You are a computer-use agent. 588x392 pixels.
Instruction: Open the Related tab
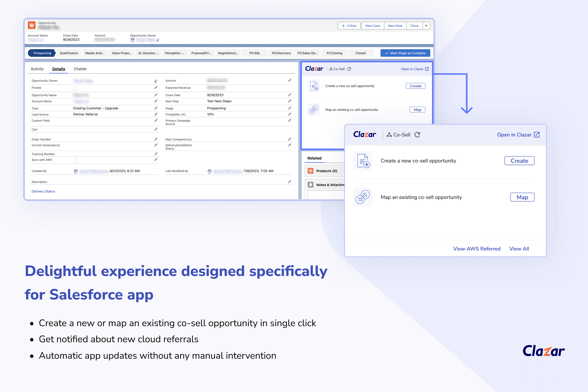(315, 158)
